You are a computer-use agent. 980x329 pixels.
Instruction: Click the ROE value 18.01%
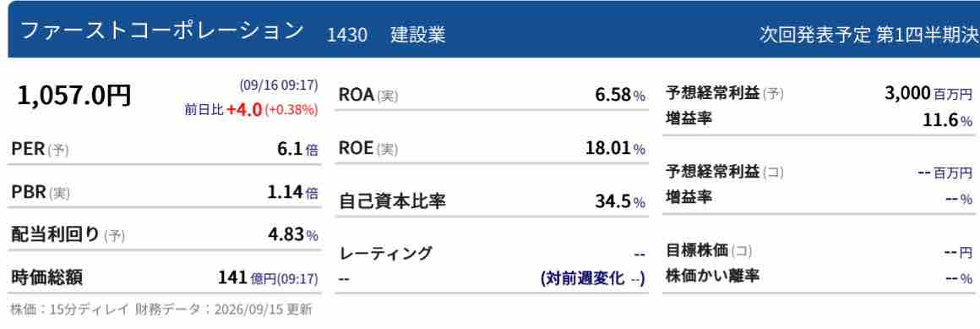(615, 149)
